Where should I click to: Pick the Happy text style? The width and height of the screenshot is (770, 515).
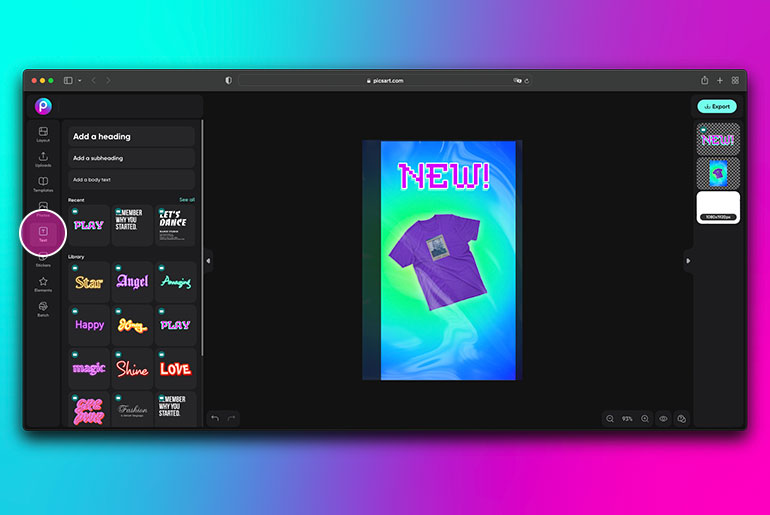89,325
